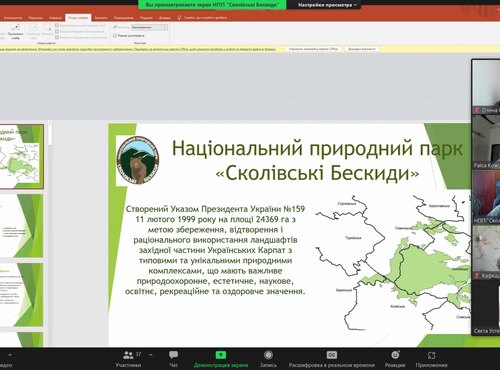Open the Zoom Chat icon
The width and height of the screenshot is (500, 370).
tap(173, 355)
